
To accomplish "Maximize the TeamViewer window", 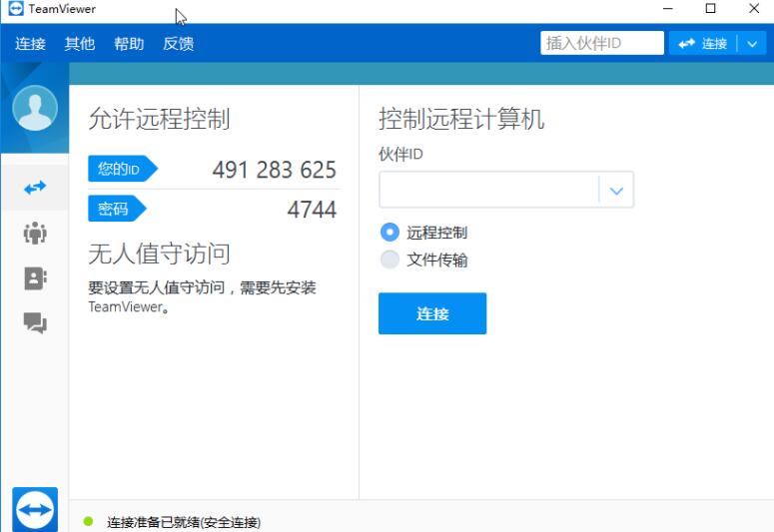I will [711, 8].
